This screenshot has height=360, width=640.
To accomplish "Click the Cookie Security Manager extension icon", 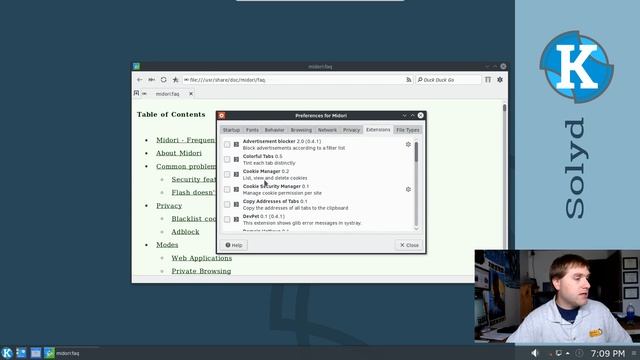I will (x=236, y=189).
